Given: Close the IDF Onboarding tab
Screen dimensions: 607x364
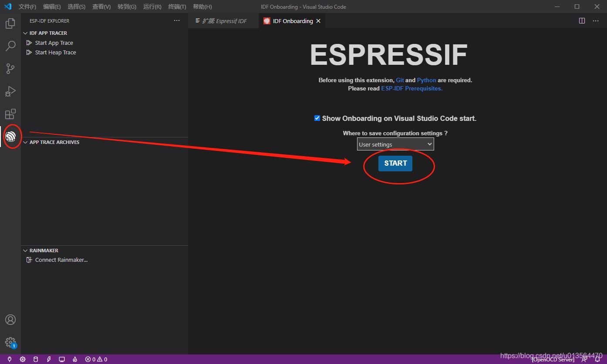Looking at the screenshot, I should point(318,21).
